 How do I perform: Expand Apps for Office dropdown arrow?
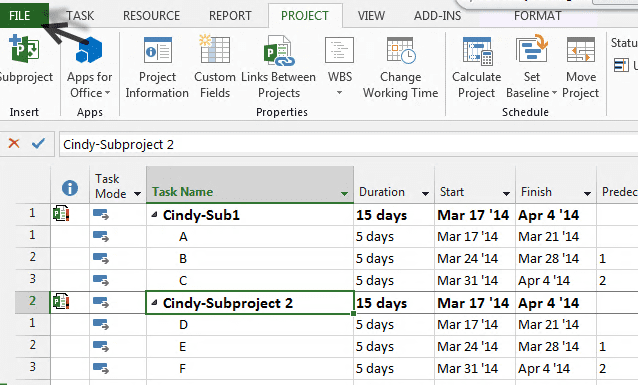tap(107, 93)
